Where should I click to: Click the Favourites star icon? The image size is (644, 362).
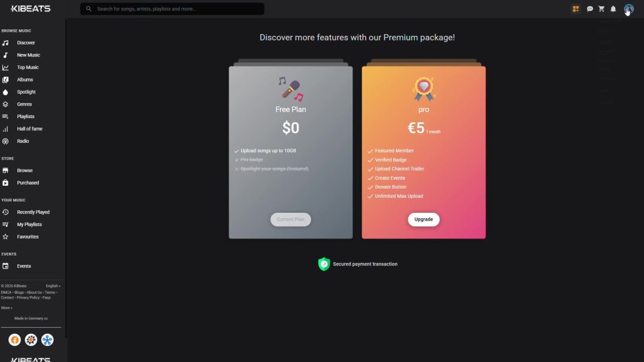coord(5,237)
